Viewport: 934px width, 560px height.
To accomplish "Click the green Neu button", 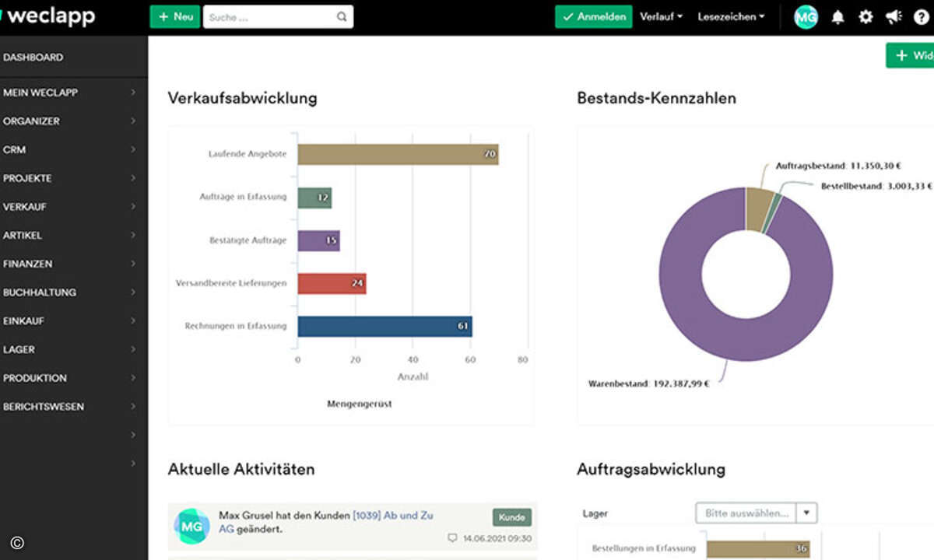I will 175,16.
